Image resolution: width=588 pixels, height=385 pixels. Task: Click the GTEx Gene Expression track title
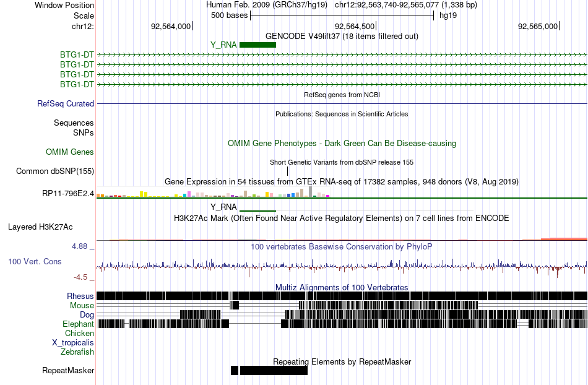[x=342, y=181]
